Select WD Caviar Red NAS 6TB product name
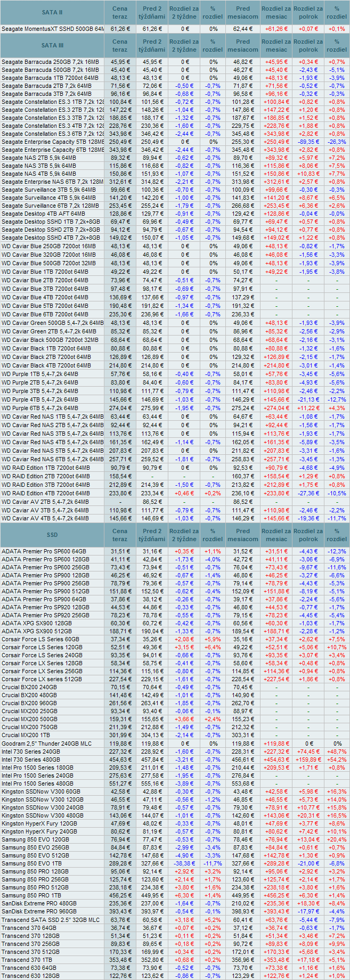The width and height of the screenshot is (350, 980). 53,460
